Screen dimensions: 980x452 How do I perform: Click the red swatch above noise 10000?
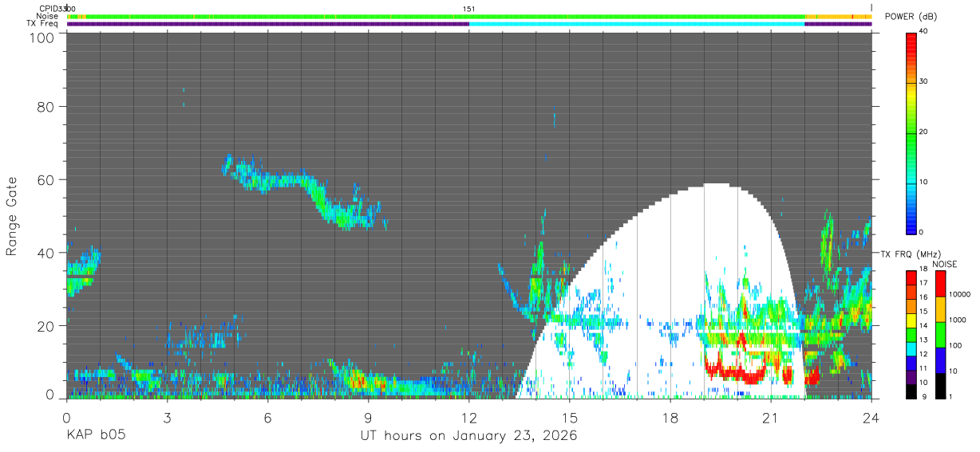[940, 283]
